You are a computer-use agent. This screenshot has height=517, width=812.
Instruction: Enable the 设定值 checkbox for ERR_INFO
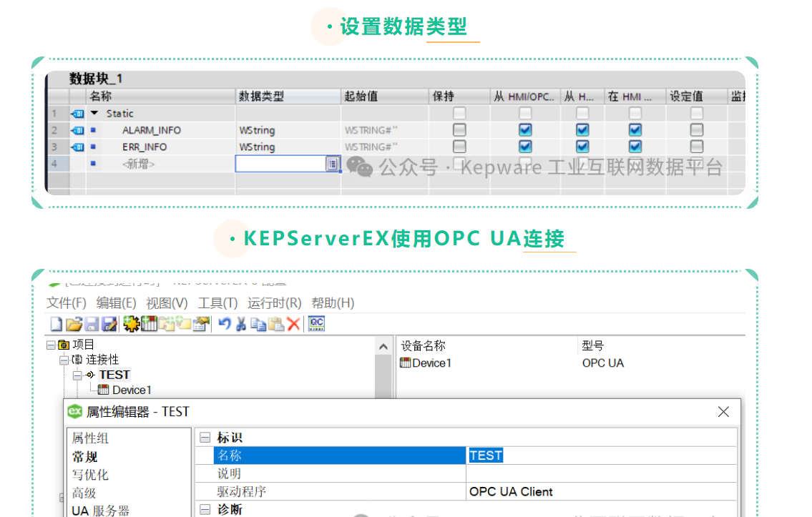697,147
